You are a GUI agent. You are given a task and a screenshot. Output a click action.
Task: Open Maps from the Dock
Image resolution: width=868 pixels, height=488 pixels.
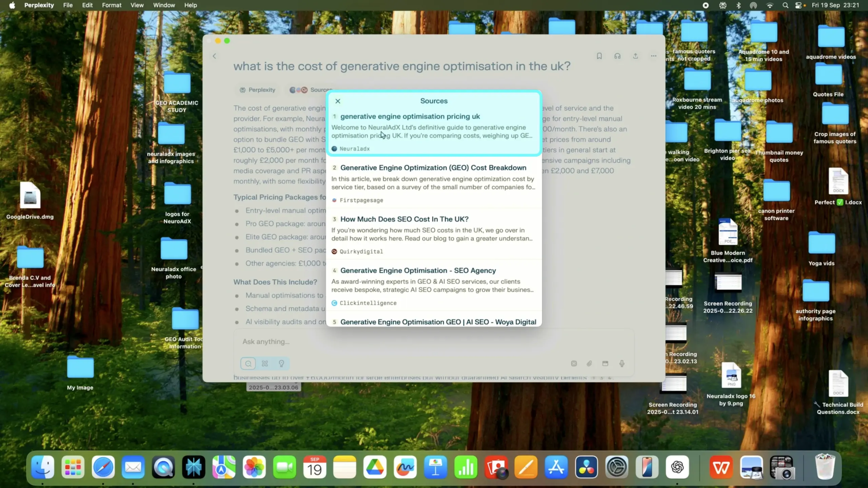pos(224,467)
